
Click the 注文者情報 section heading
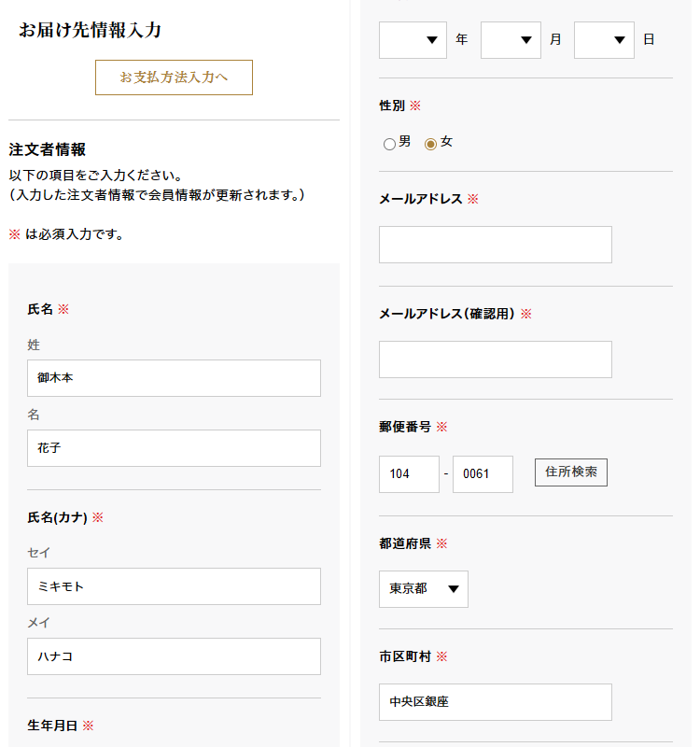[x=48, y=149]
